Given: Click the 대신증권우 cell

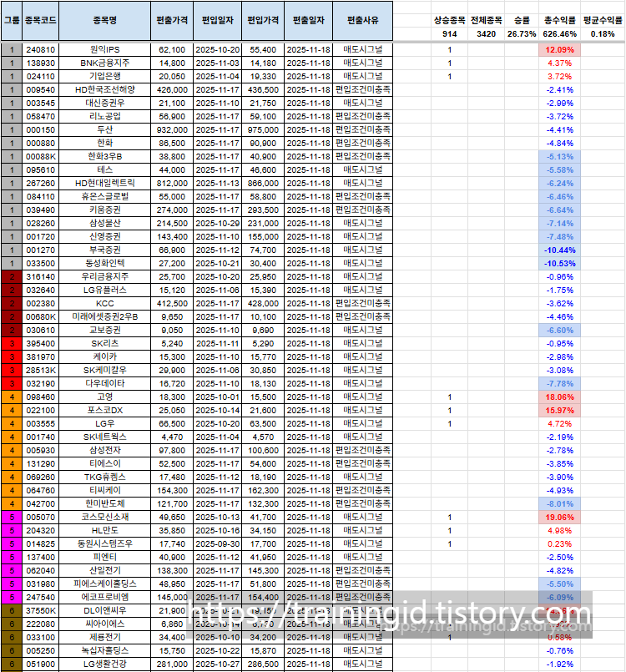Looking at the screenshot, I should pyautogui.click(x=105, y=103).
